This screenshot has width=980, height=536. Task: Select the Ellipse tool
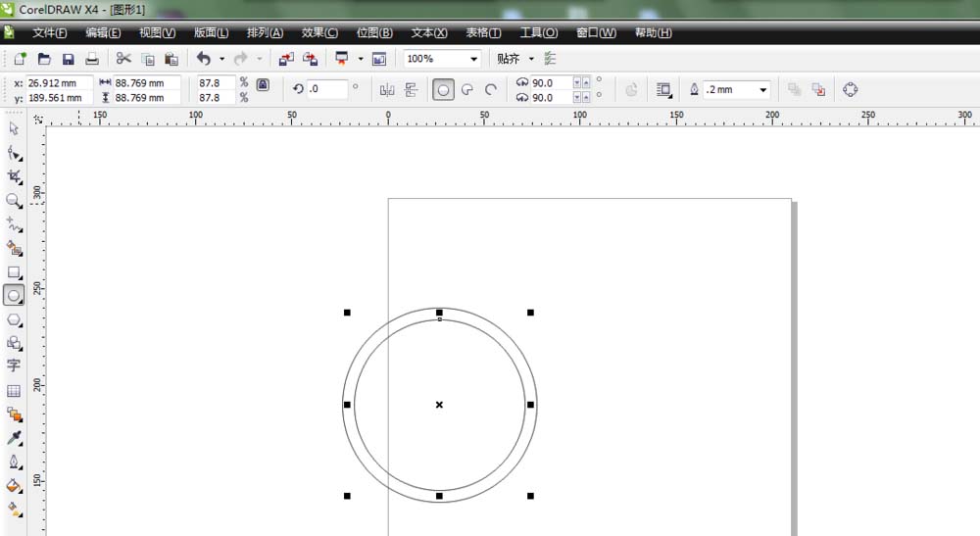tap(14, 296)
